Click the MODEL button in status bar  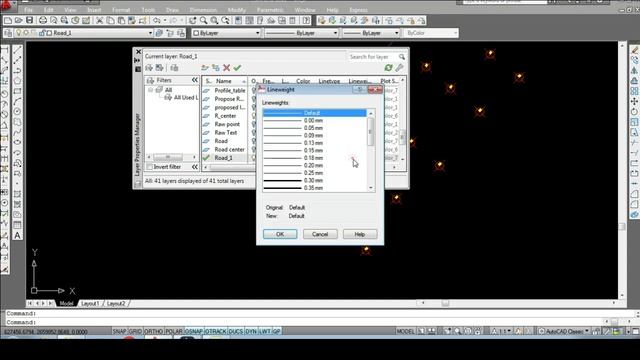(x=405, y=331)
